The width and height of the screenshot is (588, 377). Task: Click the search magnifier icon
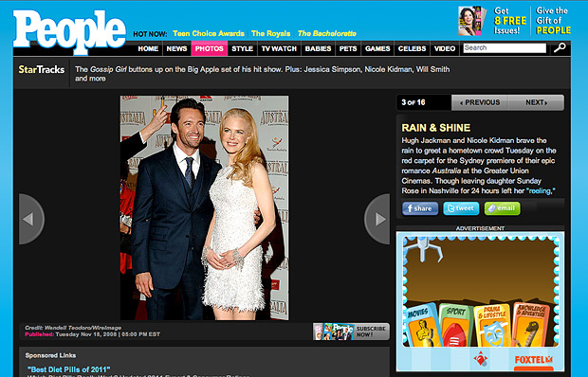click(x=560, y=48)
